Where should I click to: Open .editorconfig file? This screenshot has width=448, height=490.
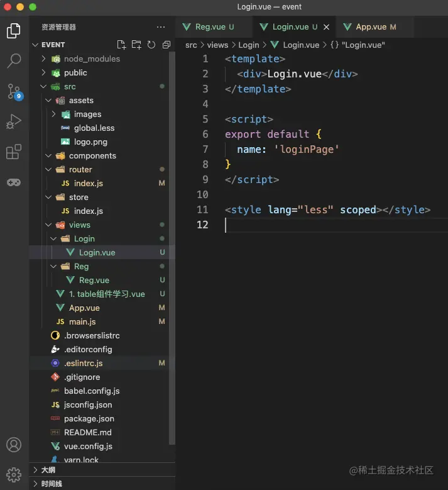tap(99, 349)
